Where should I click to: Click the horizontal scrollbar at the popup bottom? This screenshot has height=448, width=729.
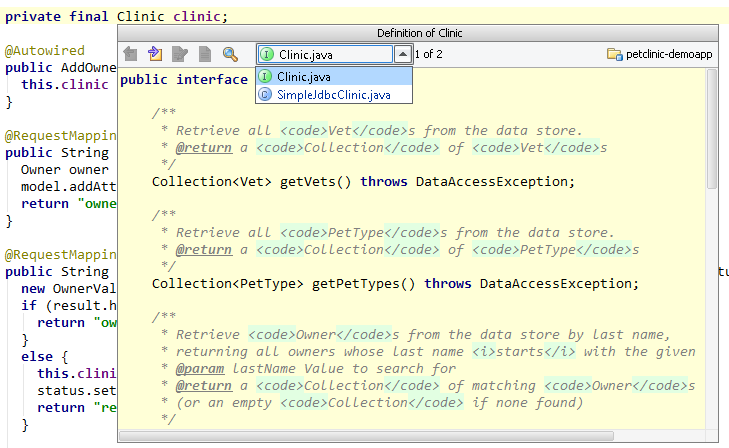[x=400, y=436]
